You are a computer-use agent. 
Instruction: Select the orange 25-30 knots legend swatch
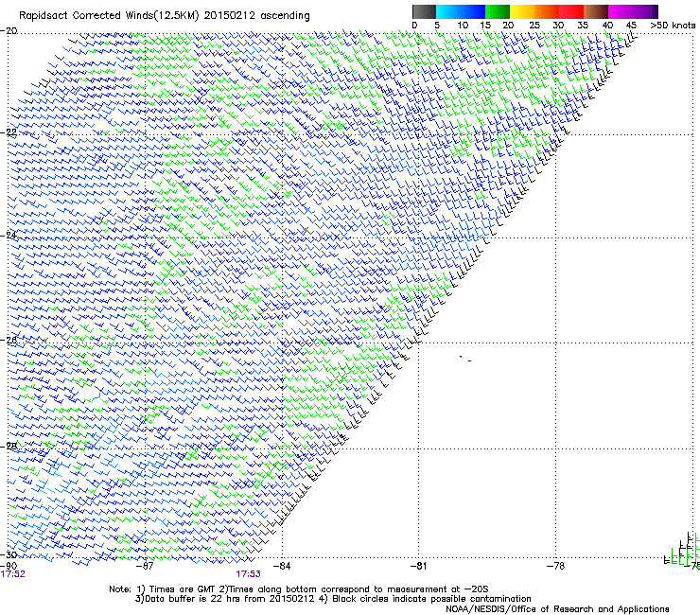(x=546, y=11)
